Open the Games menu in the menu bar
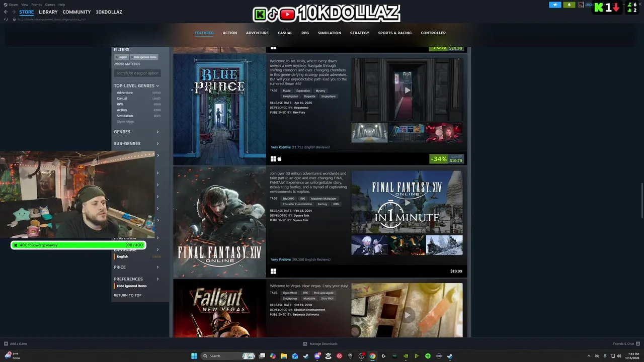Screen dimensions: 644x362 coord(50,5)
